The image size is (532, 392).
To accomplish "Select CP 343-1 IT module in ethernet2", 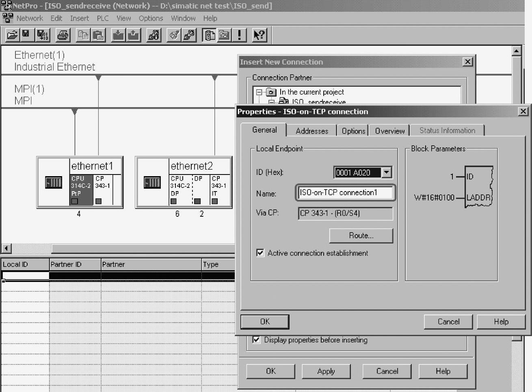I will (220, 190).
